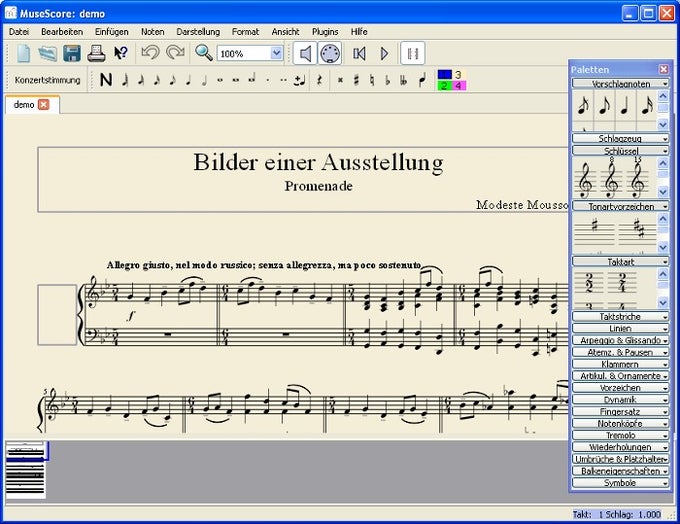The height and width of the screenshot is (524, 680).
Task: Collapse the Tonartvorzeichen palette section
Action: (621, 206)
